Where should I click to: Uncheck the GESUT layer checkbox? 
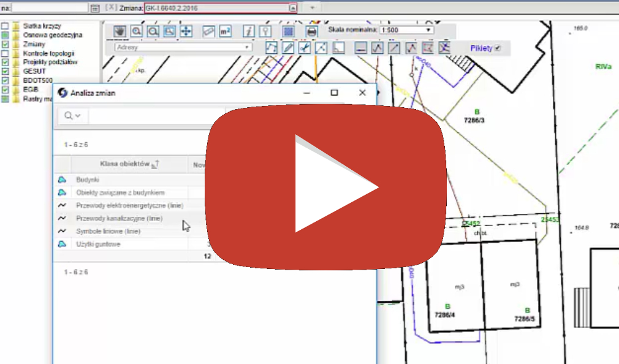(x=5, y=71)
